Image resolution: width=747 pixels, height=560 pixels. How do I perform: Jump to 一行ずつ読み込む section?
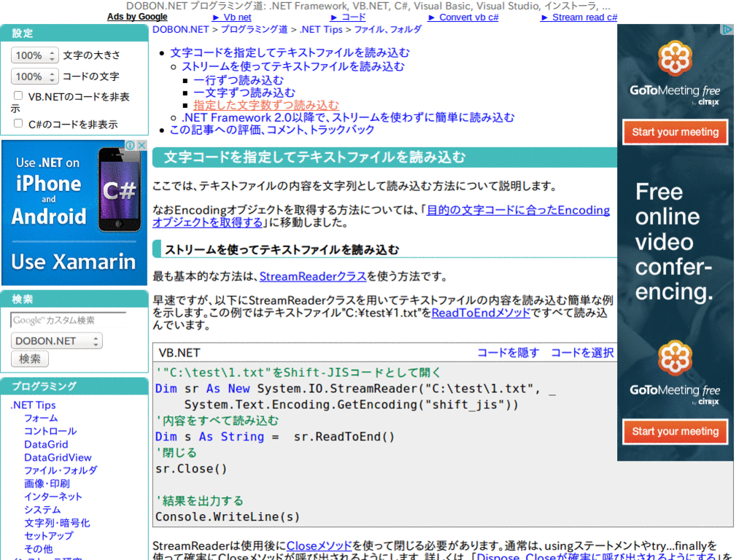(x=239, y=80)
